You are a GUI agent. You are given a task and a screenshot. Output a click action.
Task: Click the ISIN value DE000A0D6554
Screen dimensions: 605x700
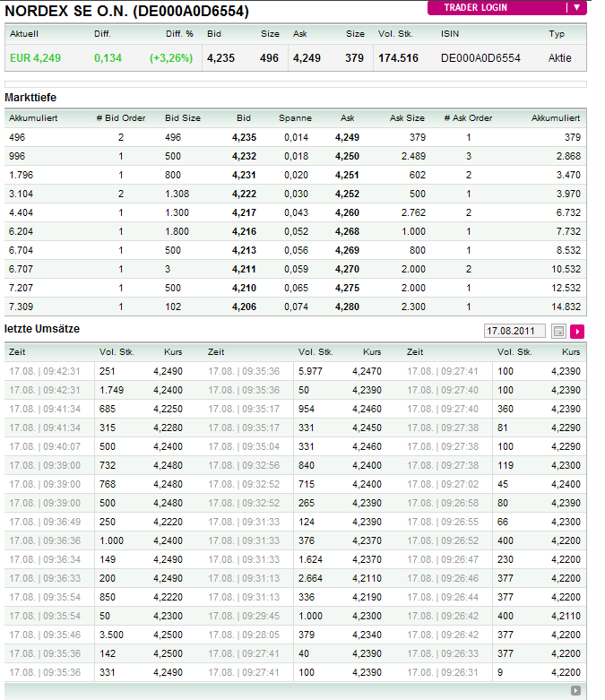pos(480,58)
